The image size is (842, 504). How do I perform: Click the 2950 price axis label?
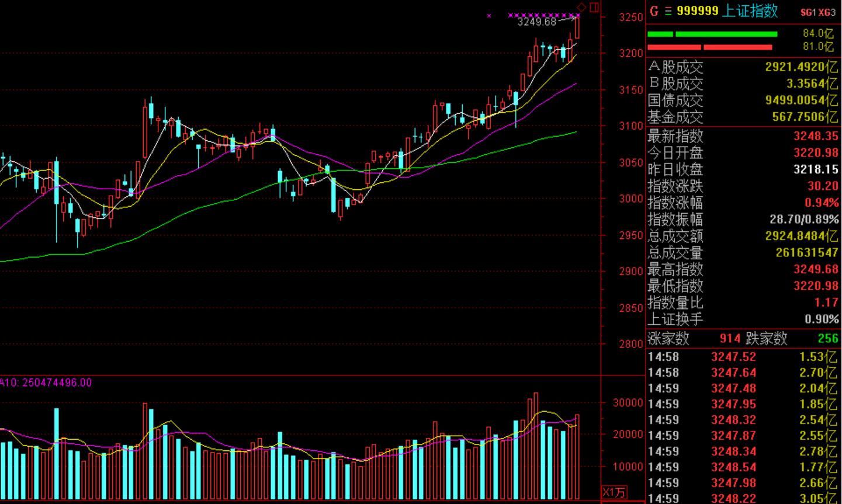tap(631, 235)
